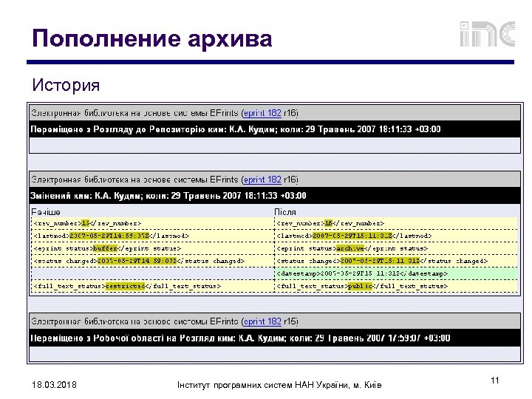The height and width of the screenshot is (399, 532).
Task: Click the full_text_status 'restricted' value
Action: [125, 286]
